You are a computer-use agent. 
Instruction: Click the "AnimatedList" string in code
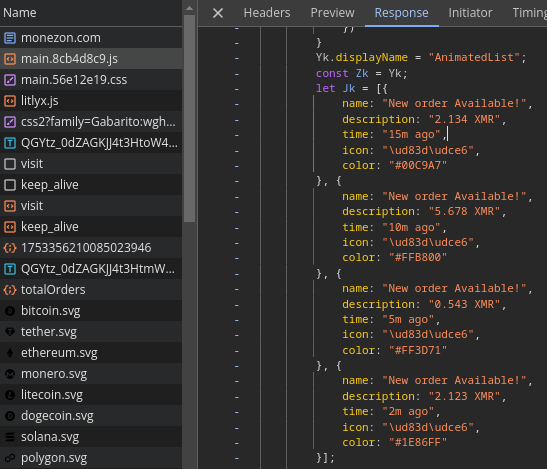474,57
